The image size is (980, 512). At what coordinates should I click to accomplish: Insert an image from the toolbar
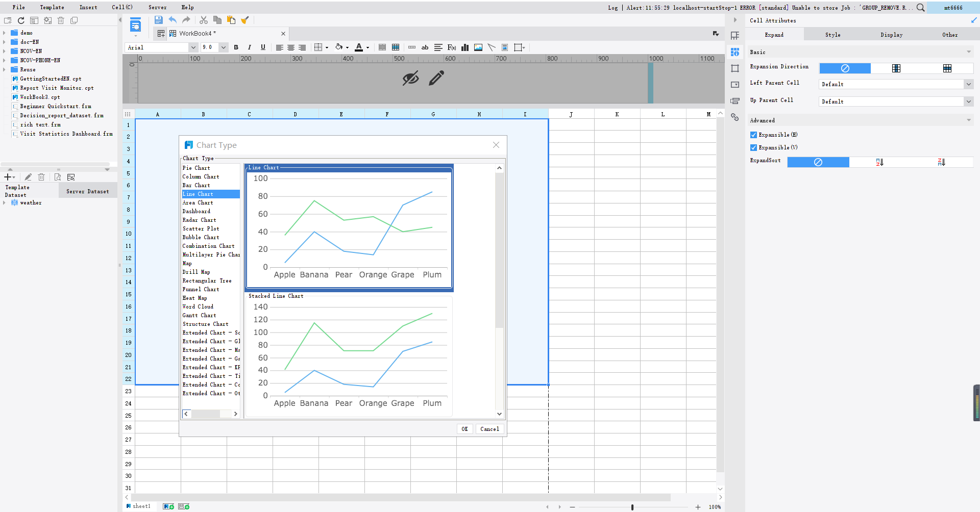pyautogui.click(x=478, y=47)
